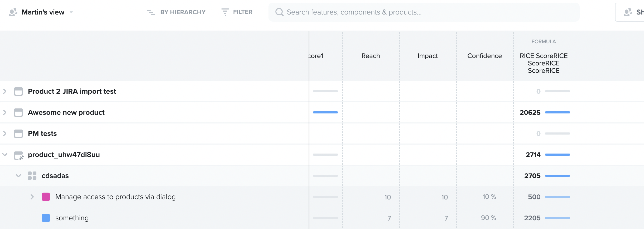The image size is (644, 229).
Task: Open product_uhw47di8uu
Action: coord(64,155)
